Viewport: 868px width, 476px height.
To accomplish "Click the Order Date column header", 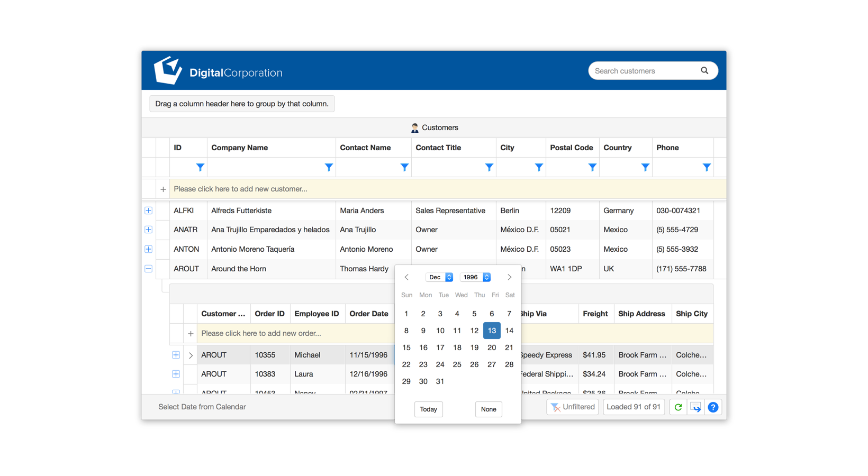I will 369,314.
